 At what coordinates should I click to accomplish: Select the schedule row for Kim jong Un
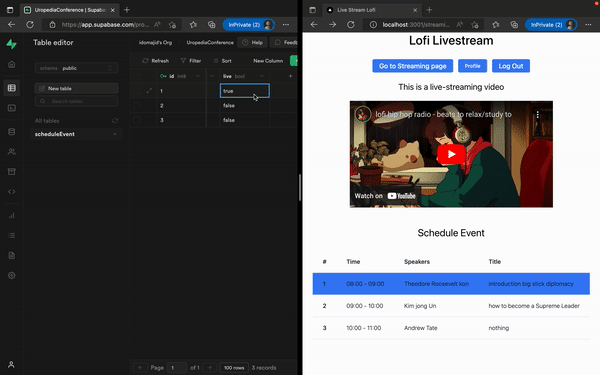coord(451,306)
